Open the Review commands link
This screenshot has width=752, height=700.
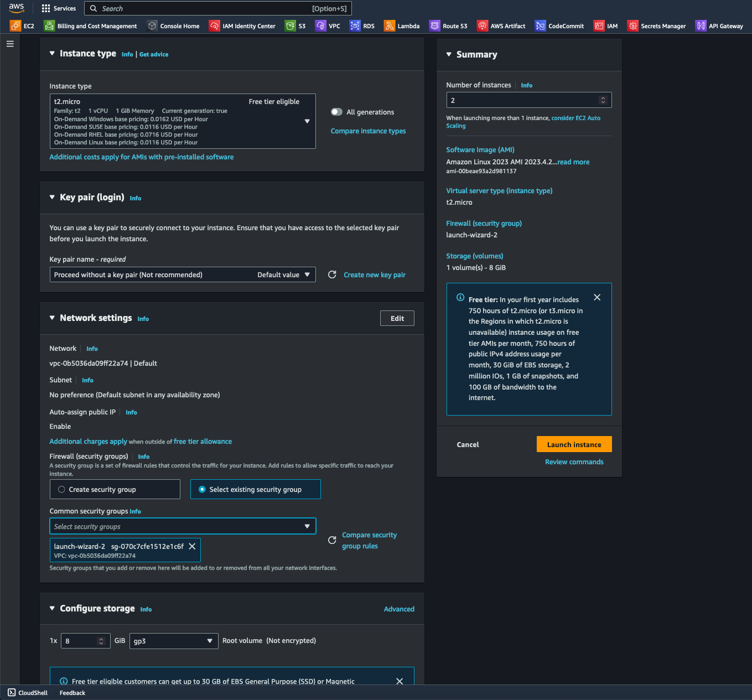click(x=574, y=462)
